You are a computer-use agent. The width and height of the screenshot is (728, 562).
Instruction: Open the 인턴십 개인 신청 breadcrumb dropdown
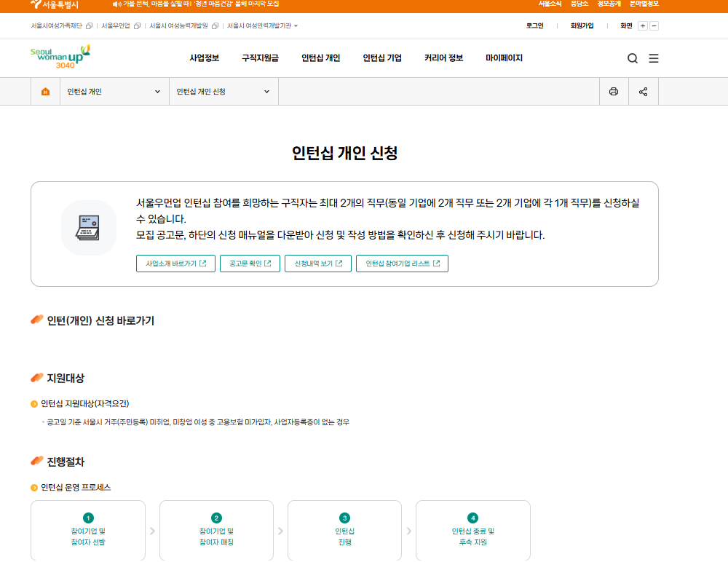click(x=265, y=91)
